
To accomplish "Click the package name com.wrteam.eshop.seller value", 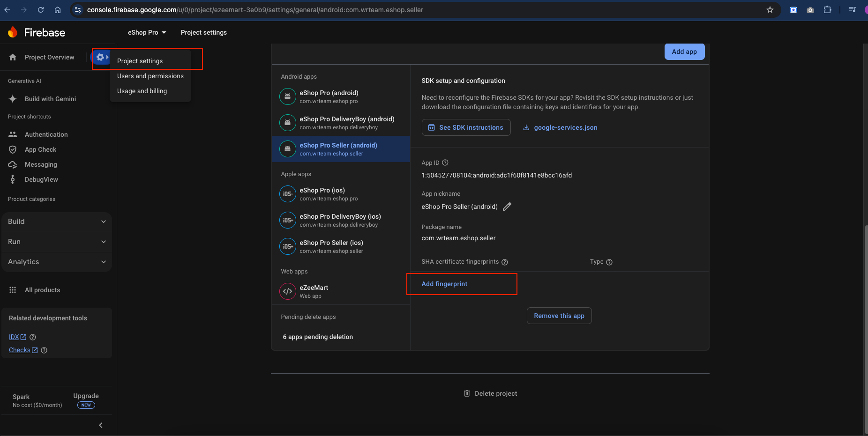I will pyautogui.click(x=458, y=238).
